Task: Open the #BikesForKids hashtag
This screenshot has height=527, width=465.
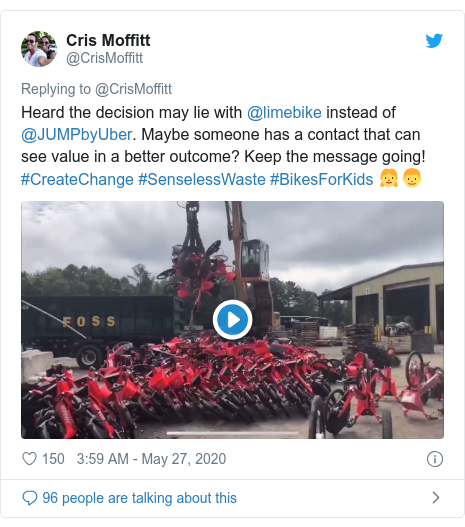Action: [x=322, y=179]
